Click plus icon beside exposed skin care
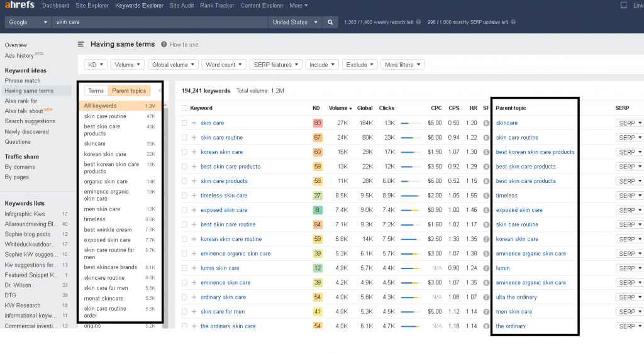Image resolution: width=644 pixels, height=354 pixels. (194, 210)
